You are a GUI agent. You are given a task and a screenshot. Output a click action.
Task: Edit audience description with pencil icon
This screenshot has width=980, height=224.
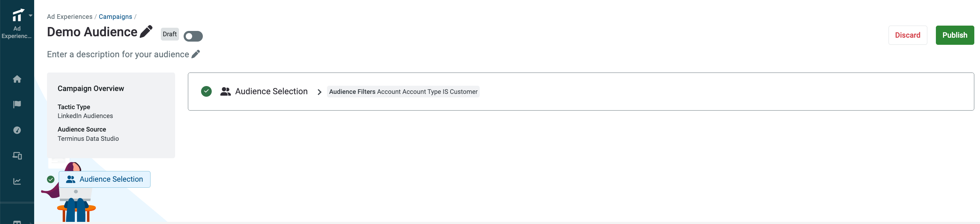[196, 54]
